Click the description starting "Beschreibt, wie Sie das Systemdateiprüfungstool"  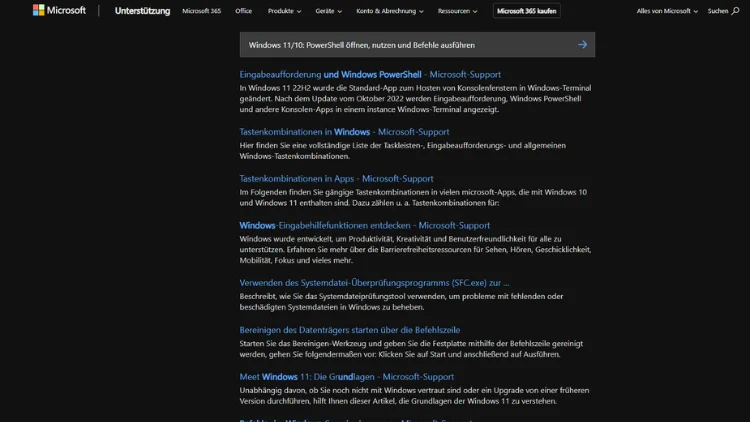401,301
